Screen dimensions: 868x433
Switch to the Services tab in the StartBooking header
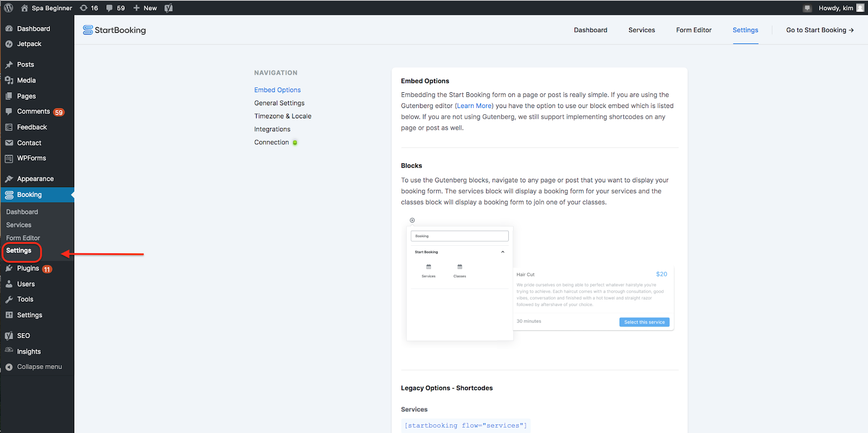(x=642, y=30)
